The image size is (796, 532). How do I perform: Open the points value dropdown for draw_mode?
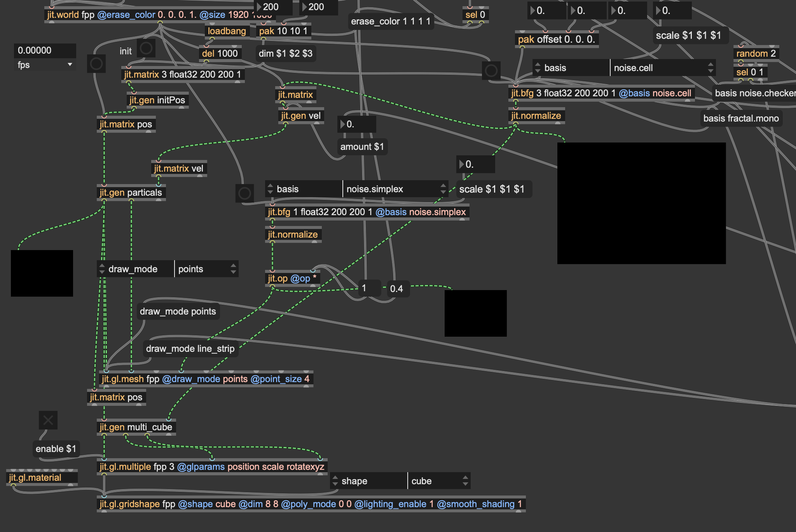206,269
